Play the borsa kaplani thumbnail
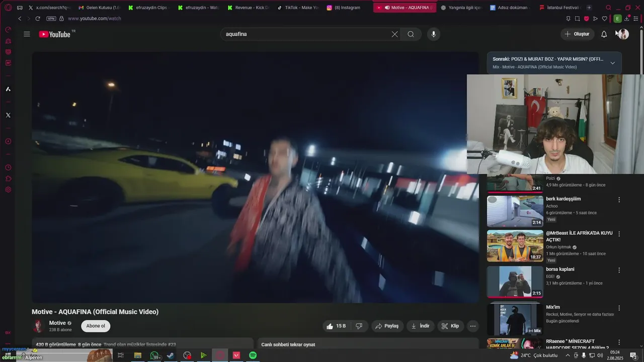Image resolution: width=644 pixels, height=362 pixels. (515, 282)
